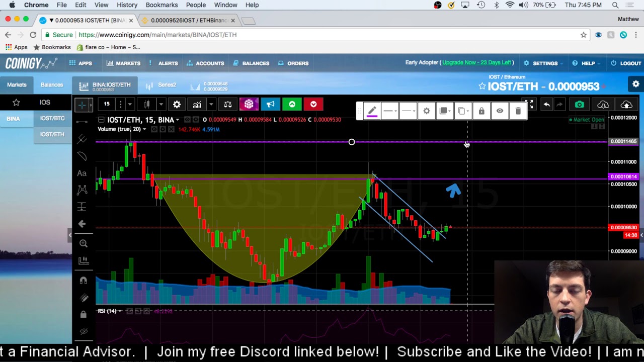Open the measure ruler tool

point(84,261)
